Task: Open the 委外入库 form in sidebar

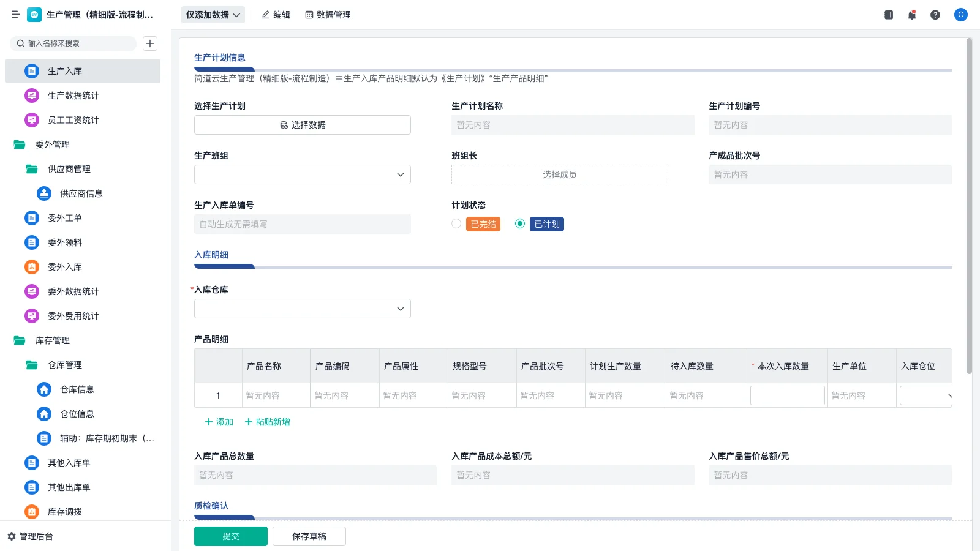Action: click(65, 267)
